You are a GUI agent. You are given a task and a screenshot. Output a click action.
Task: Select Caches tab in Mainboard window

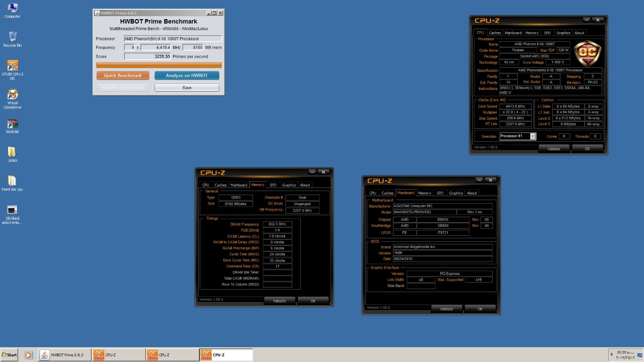pos(387,193)
